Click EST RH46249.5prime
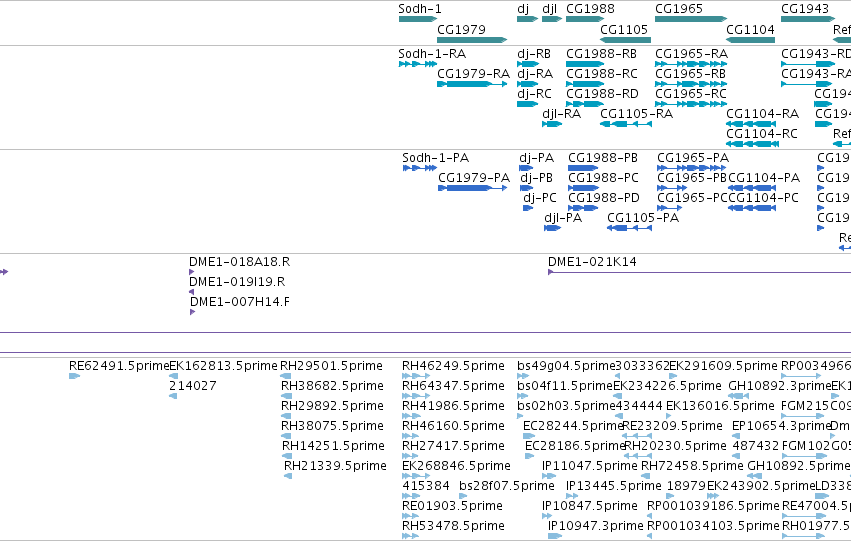The height and width of the screenshot is (541, 851). click(x=453, y=366)
